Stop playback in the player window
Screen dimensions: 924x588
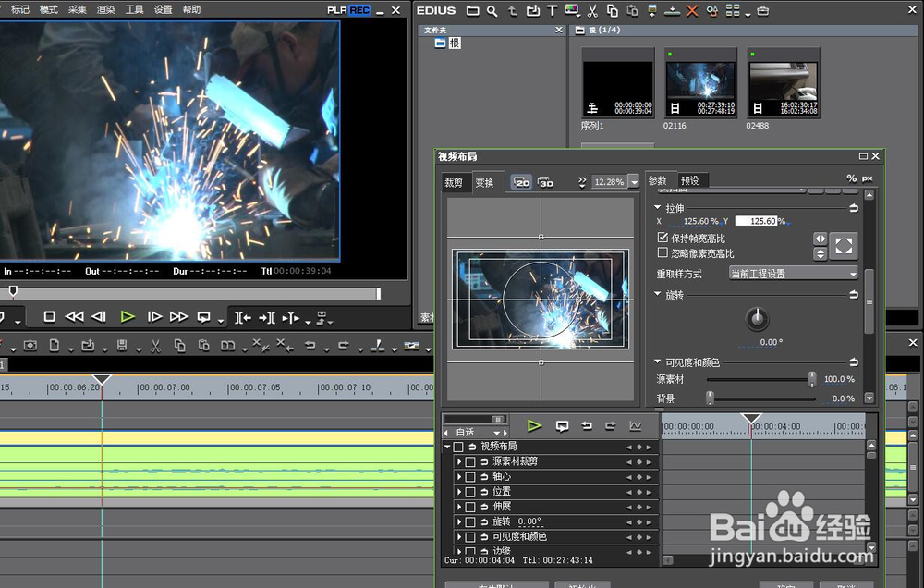[50, 317]
